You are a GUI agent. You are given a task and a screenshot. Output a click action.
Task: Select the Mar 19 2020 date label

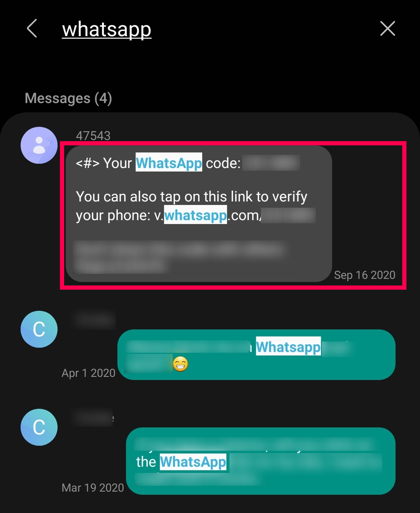[x=93, y=488]
